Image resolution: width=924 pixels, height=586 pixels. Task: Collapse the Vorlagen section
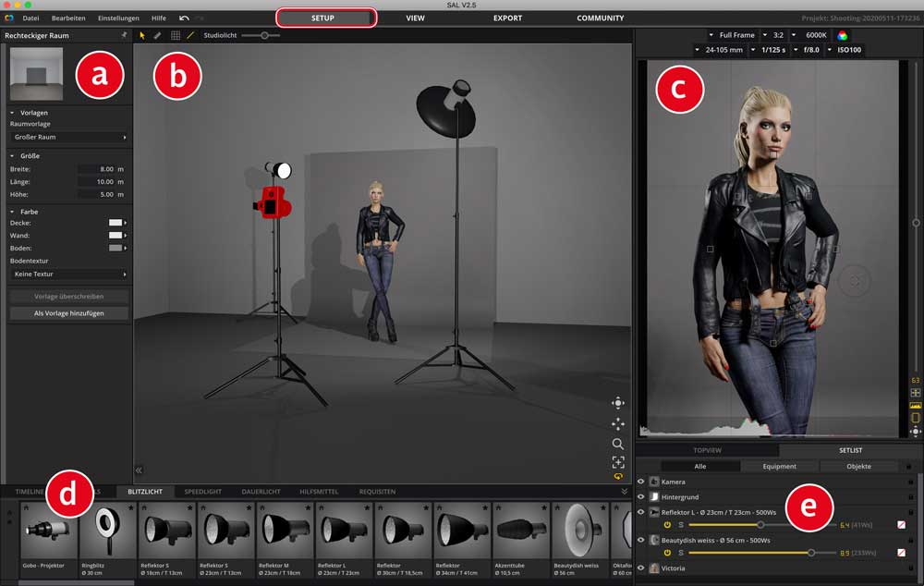click(12, 113)
